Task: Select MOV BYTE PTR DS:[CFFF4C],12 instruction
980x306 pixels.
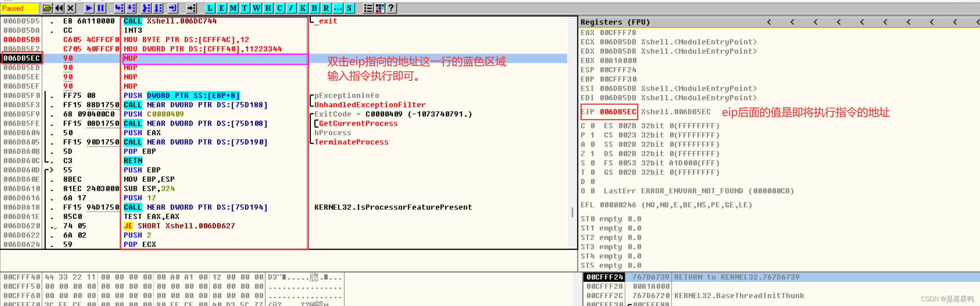Action: [x=186, y=40]
